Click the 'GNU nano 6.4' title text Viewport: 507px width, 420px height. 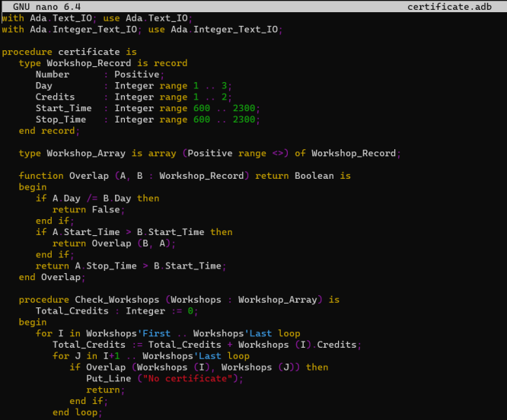47,6
